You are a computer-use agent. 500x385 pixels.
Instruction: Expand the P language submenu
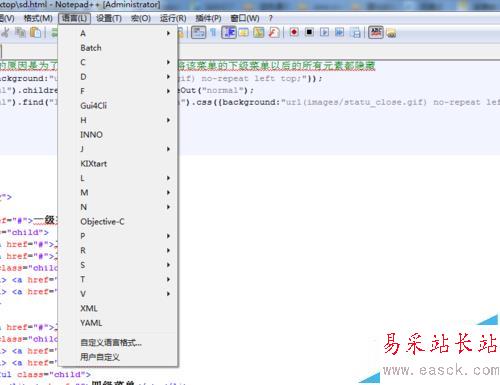(118, 236)
